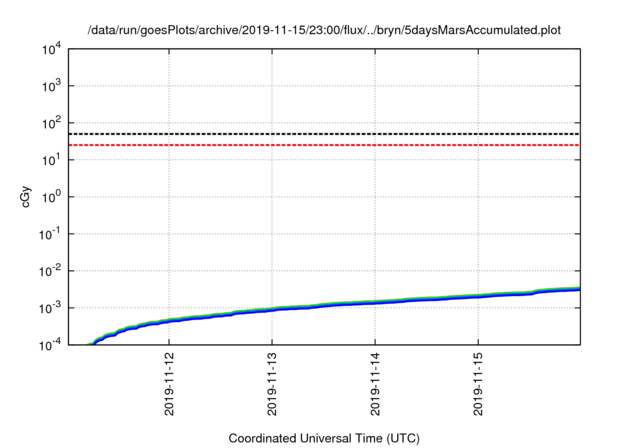Click the 10^0 y-axis tick label
Viewport: 640px width, 448px height.
coord(51,197)
